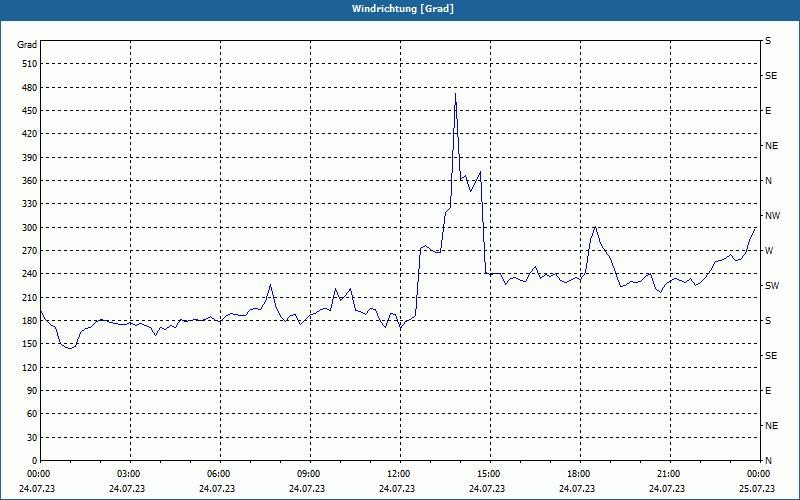
Task: Click the N label aligned with 360
Action: (768, 181)
